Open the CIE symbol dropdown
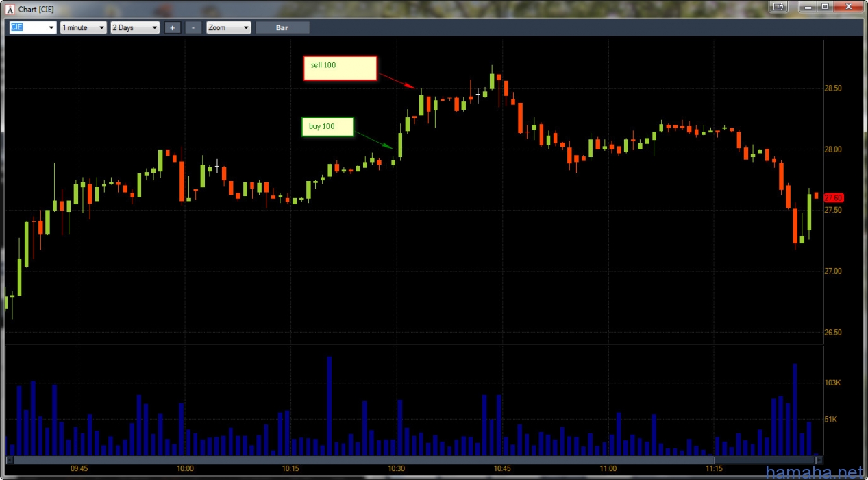 [32, 27]
